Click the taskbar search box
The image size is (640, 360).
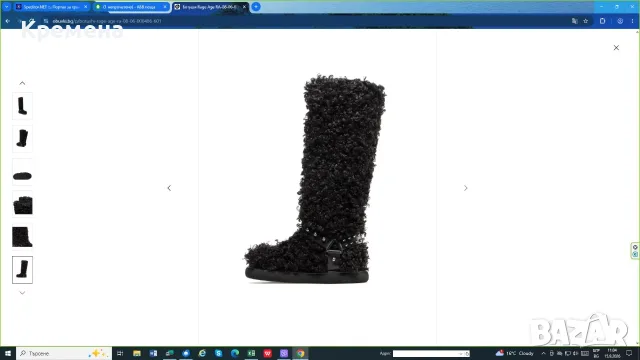tap(64, 353)
